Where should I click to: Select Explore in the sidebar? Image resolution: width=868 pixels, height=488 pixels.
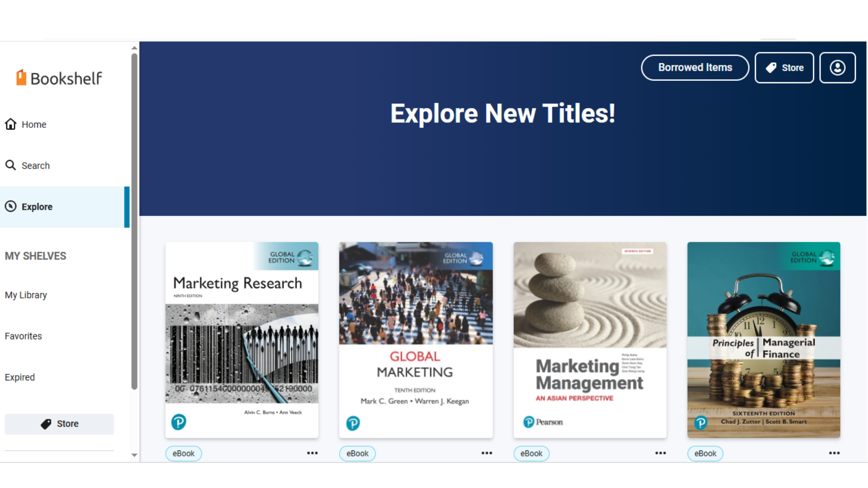click(65, 207)
